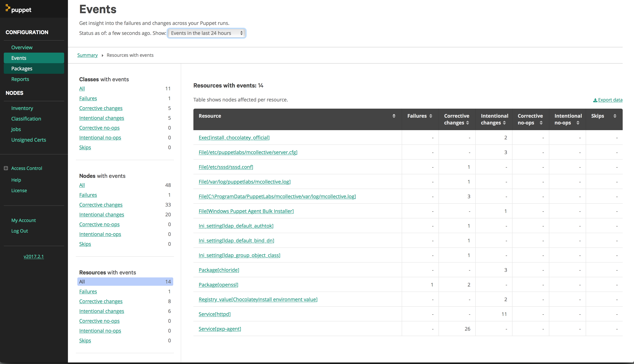Select highlighted All under Resources with events

(125, 282)
